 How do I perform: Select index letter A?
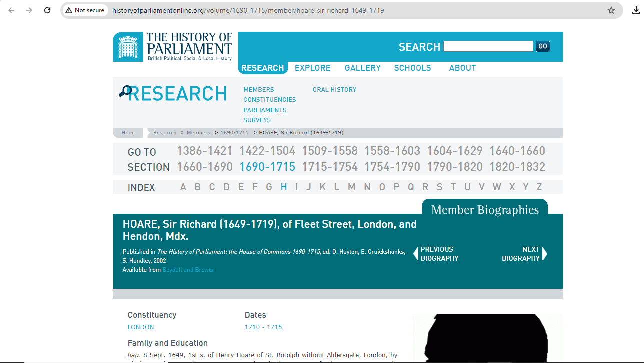pyautogui.click(x=183, y=187)
